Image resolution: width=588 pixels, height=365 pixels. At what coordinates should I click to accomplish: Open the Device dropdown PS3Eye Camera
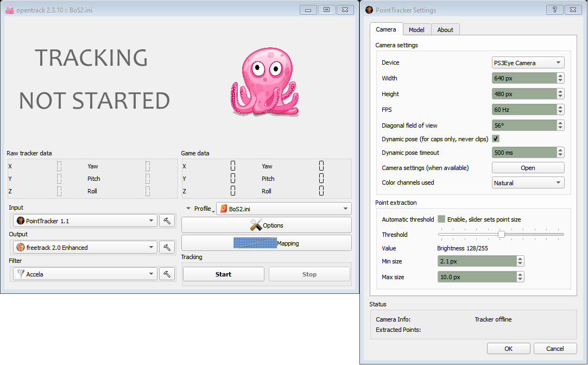(x=528, y=62)
